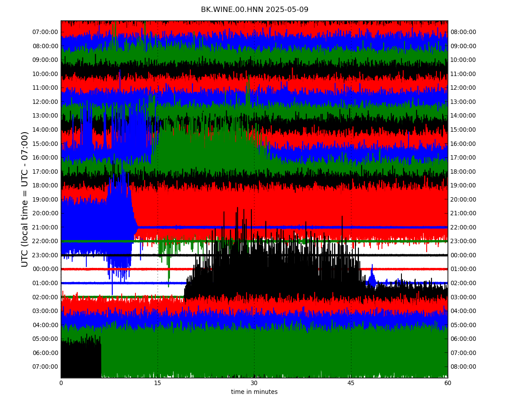Click the x-axis tick label 0
The image size is (509, 420).
click(61, 383)
